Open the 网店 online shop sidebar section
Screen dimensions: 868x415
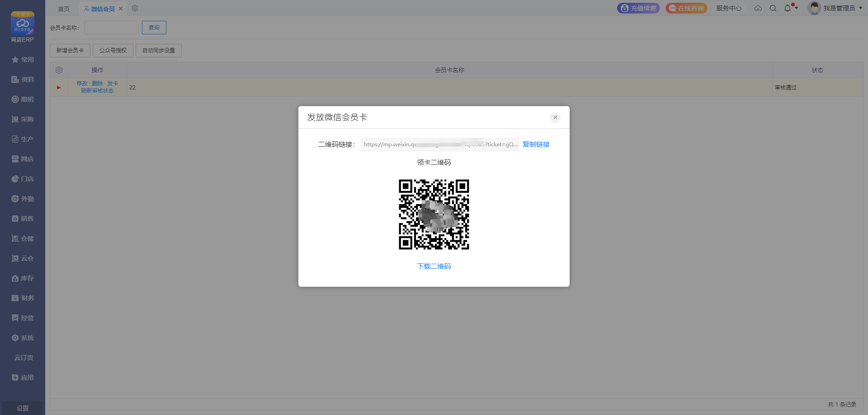click(x=23, y=159)
